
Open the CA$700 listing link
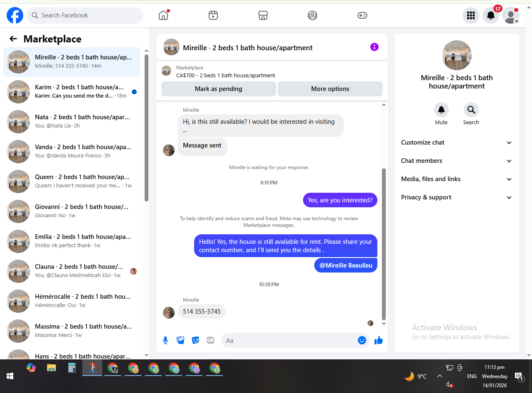point(226,76)
